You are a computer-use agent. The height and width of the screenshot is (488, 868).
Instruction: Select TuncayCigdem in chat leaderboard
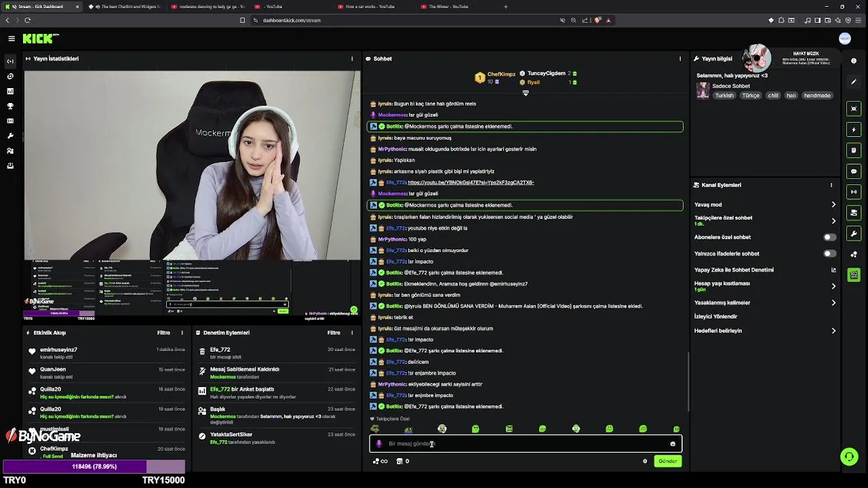click(x=547, y=73)
